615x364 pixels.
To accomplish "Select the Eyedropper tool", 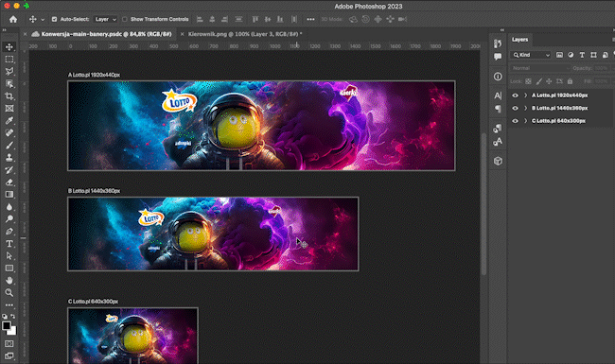I will 9,121.
